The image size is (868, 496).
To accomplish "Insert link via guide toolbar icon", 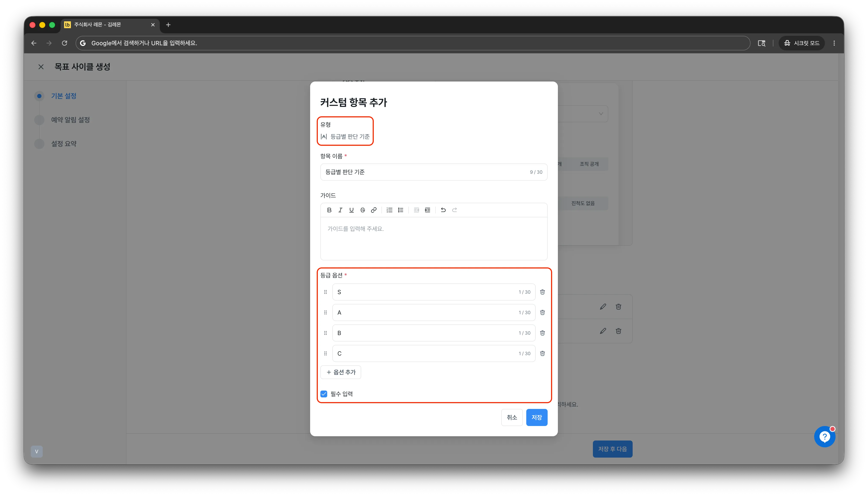I will tap(374, 210).
